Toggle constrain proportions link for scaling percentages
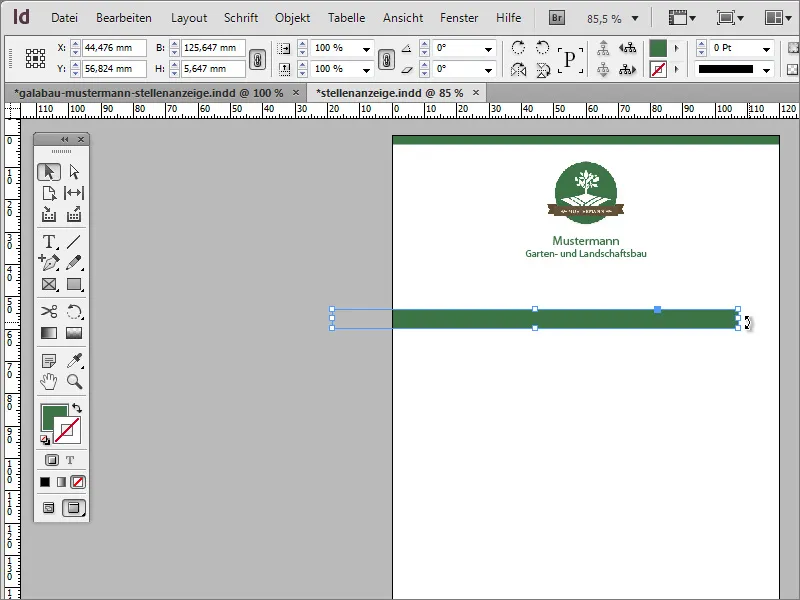800x600 pixels. pos(386,59)
